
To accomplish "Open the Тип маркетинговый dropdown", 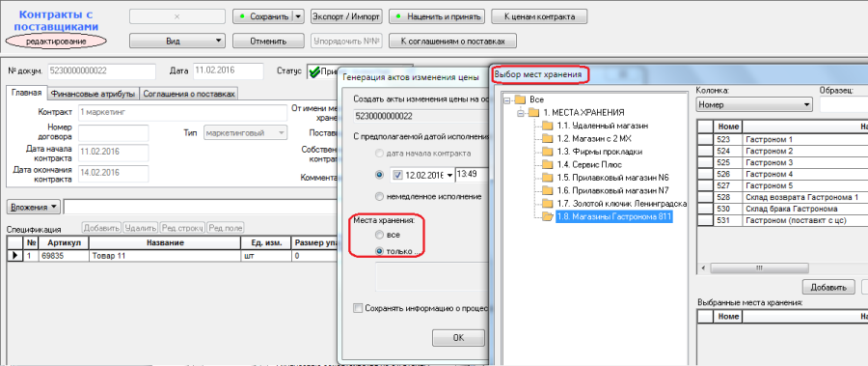I will click(246, 133).
